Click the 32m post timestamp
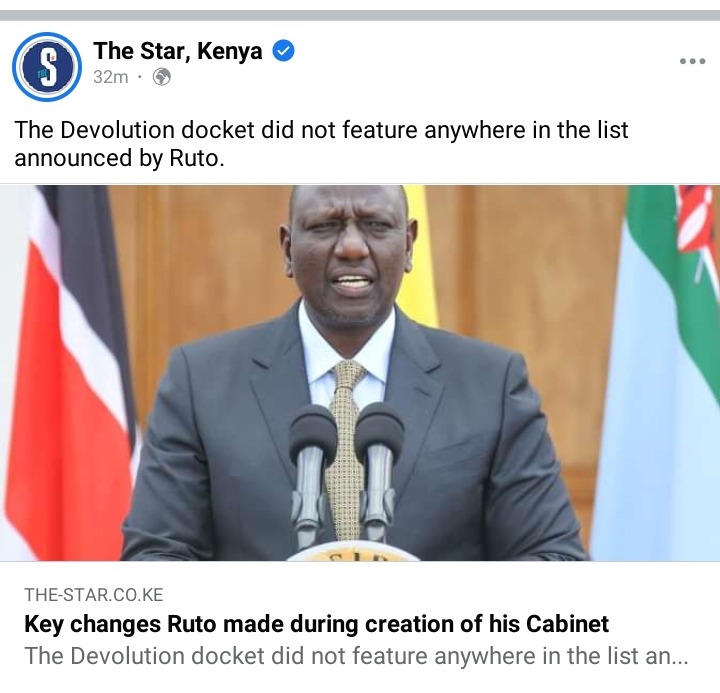 click(x=111, y=77)
